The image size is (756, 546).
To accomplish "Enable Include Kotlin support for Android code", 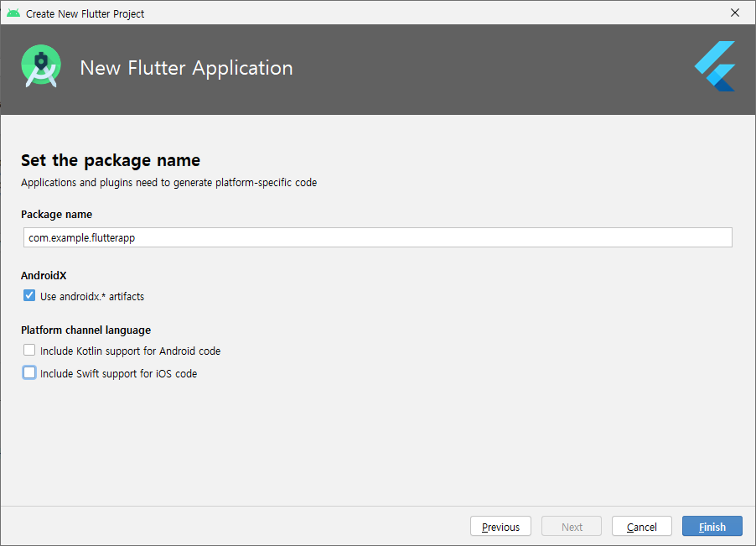I will [x=29, y=351].
